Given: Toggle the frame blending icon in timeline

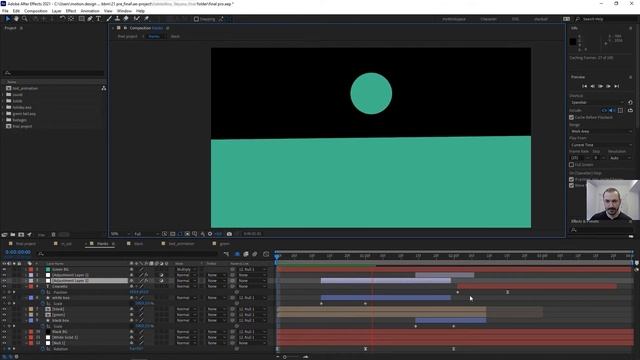Looking at the screenshot, I should (246, 254).
